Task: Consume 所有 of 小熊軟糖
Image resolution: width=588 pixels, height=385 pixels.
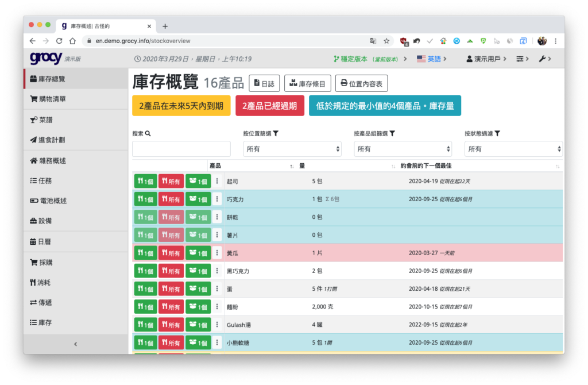Action: tap(171, 342)
